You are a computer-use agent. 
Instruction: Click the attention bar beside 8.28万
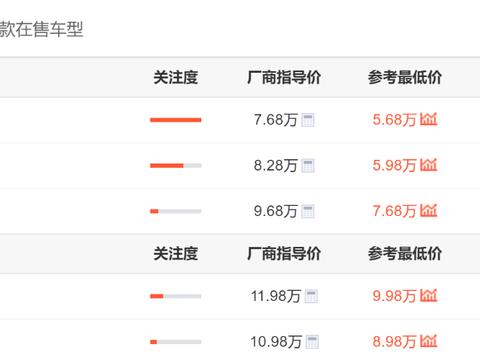point(176,166)
